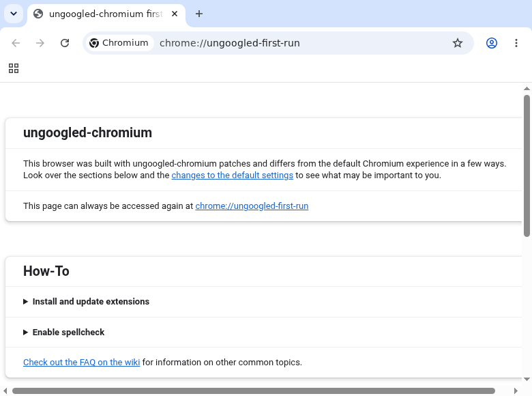
Task: Open the three-dot Chromium menu
Action: [516, 43]
